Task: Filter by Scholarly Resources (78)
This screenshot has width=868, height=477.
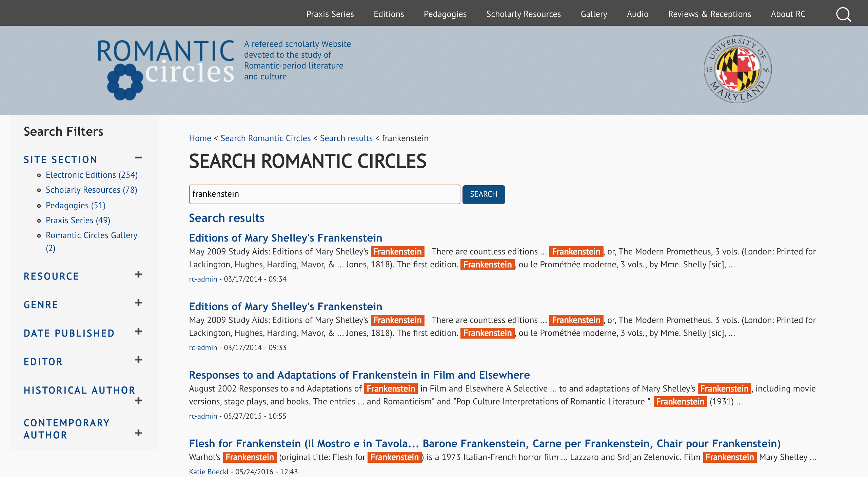Action: point(91,190)
